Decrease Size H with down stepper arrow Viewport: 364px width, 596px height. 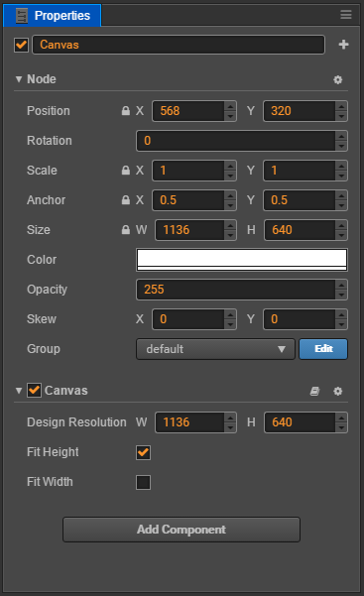(341, 235)
